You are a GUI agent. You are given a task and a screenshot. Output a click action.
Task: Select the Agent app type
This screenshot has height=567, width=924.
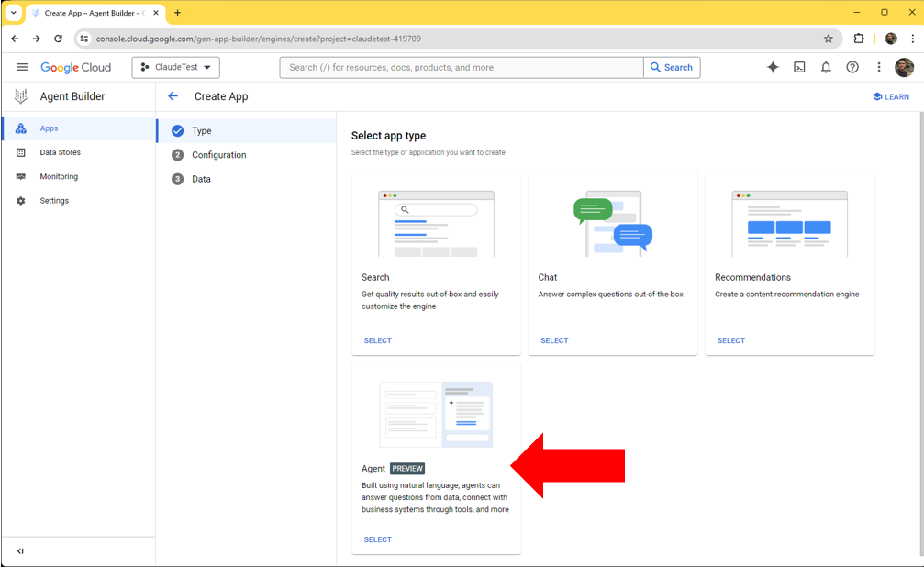coord(377,539)
